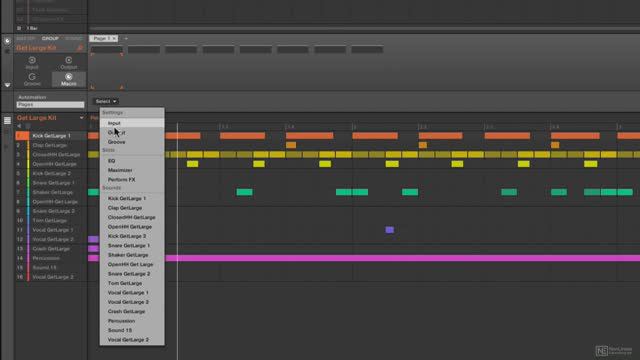The height and width of the screenshot is (360, 640).
Task: Click the Get Large Kit group name header
Action: click(37, 118)
